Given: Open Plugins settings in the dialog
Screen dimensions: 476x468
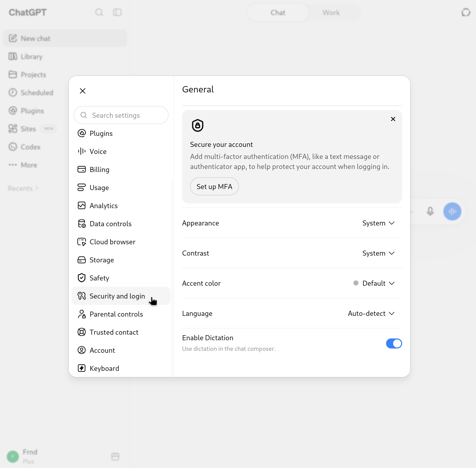Looking at the screenshot, I should click(121, 133).
